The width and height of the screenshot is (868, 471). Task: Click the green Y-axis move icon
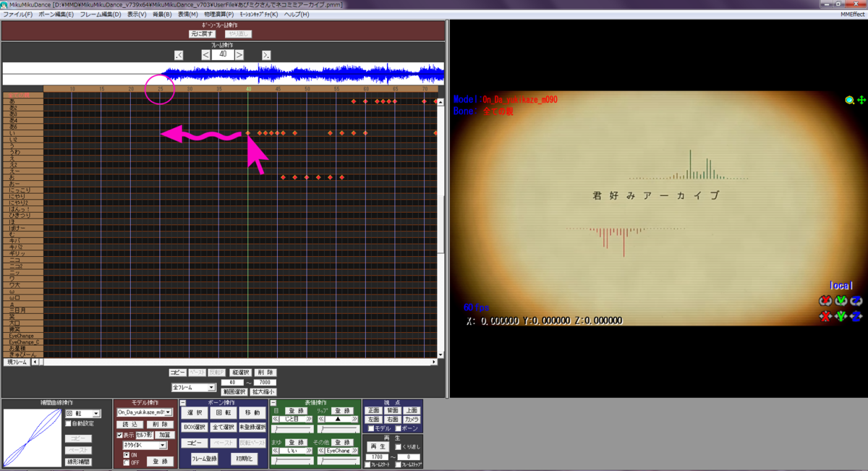tap(841, 316)
